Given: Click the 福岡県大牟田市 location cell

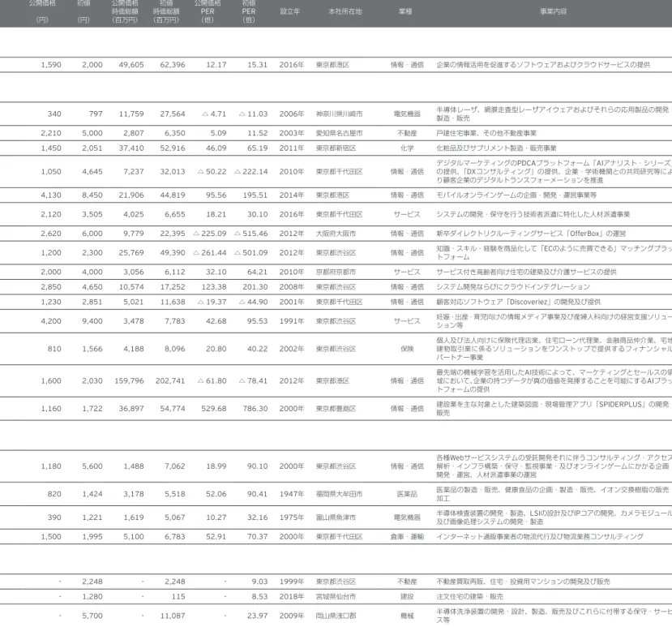Looking at the screenshot, I should pyautogui.click(x=339, y=494).
